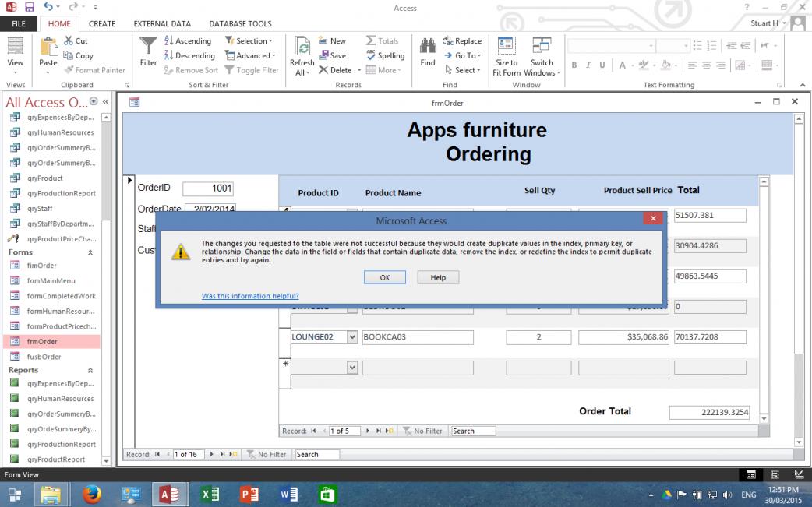Click 'Was this information helpful?' link
The width and height of the screenshot is (812, 507).
click(x=250, y=296)
